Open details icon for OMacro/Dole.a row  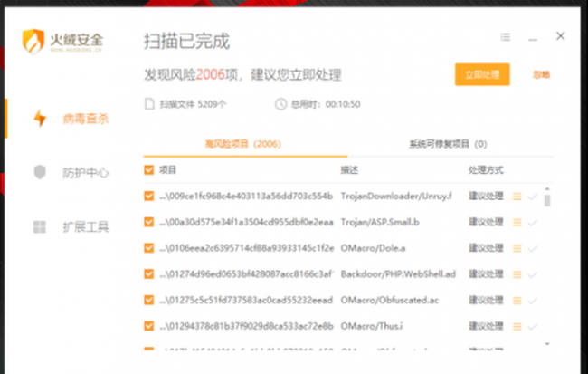517,249
